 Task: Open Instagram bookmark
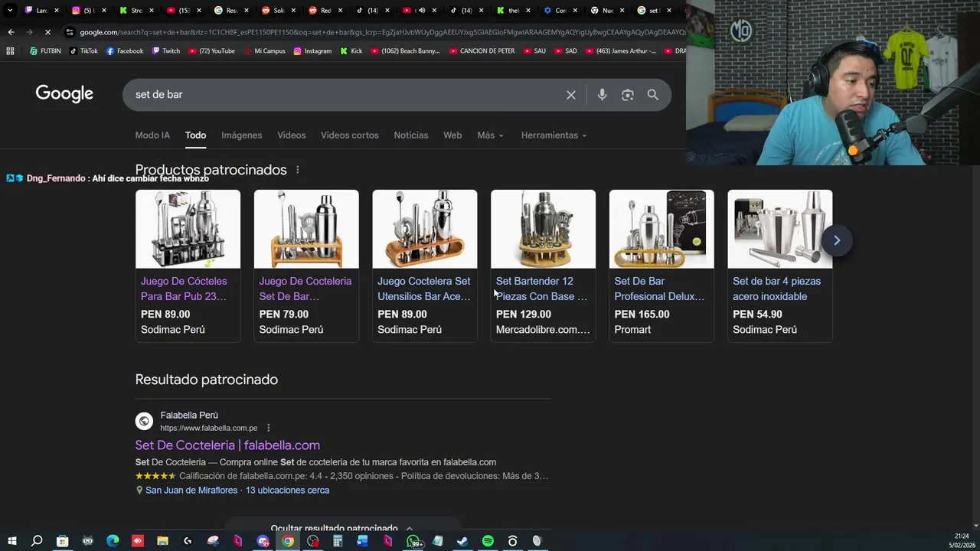(x=312, y=51)
